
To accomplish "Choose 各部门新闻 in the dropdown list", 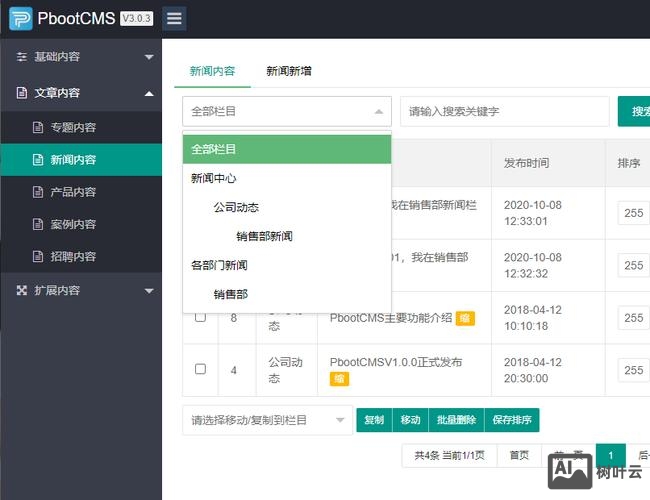I will (x=287, y=265).
